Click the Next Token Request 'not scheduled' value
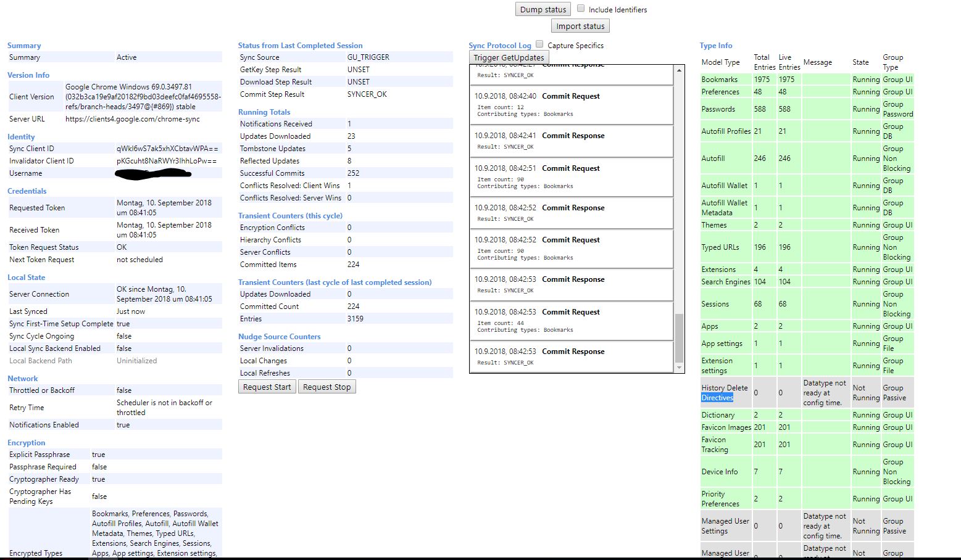Screen dimensions: 961x560 click(x=139, y=260)
